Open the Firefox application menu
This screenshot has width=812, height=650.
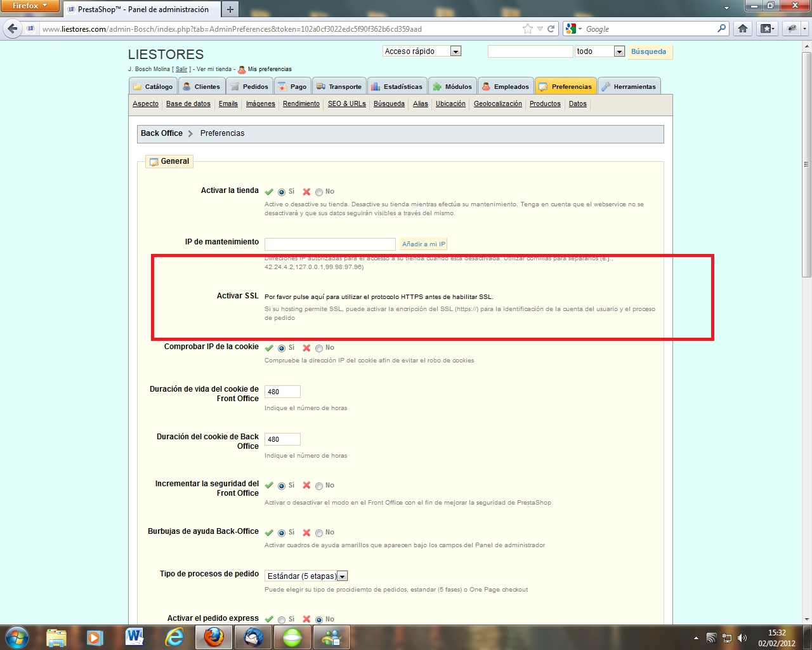30,6
